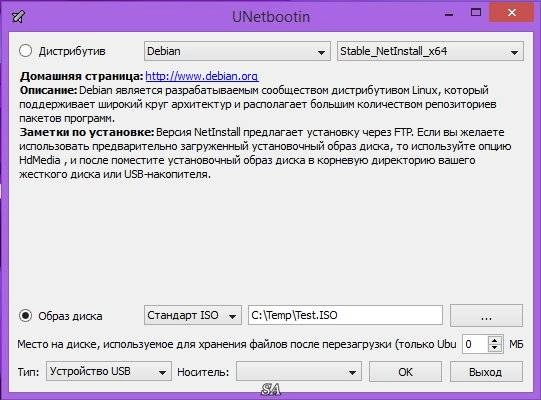This screenshot has height=400, width=541.
Task: Decrease persistent space with the down stepper arrow
Action: pyautogui.click(x=495, y=348)
